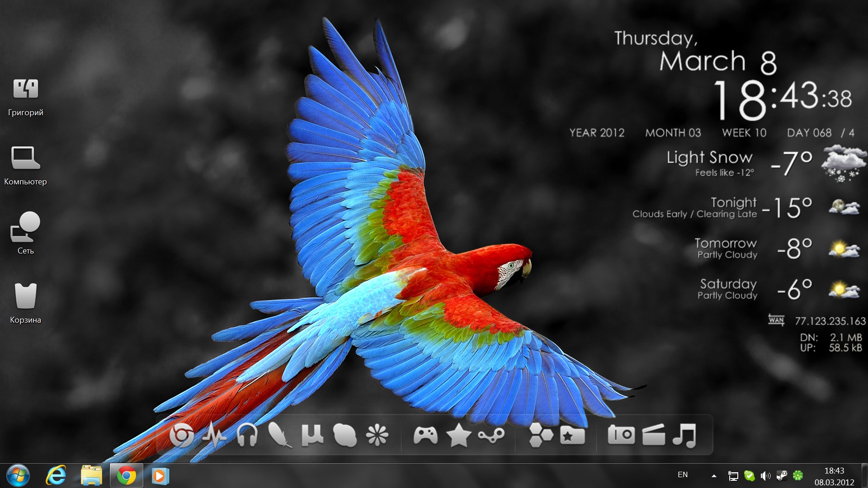Open uTorrent from the dock
The height and width of the screenshot is (488, 868).
[x=312, y=435]
